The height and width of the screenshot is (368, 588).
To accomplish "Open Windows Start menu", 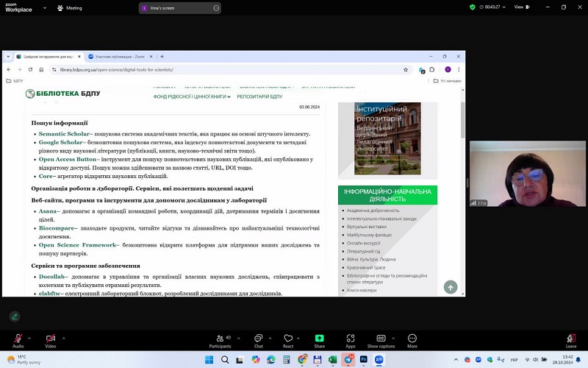I will tap(209, 360).
